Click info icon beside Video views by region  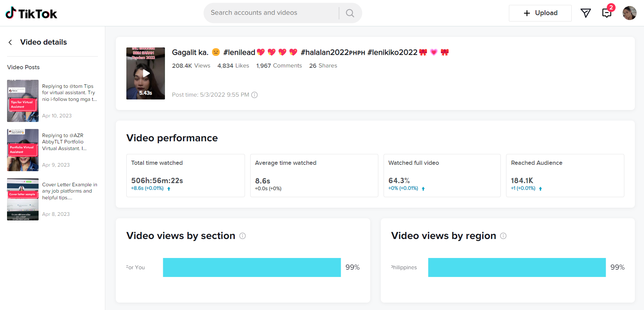click(503, 236)
